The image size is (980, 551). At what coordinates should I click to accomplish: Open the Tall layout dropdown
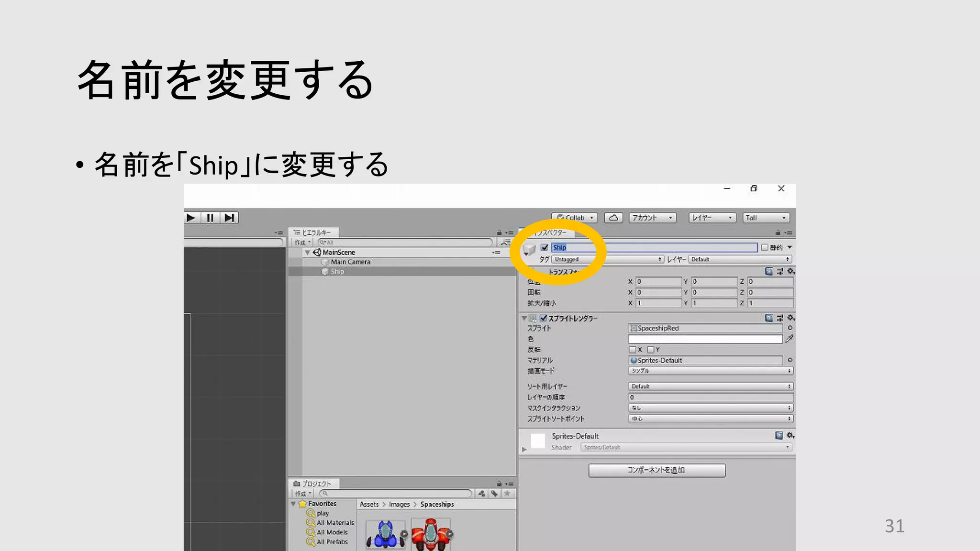[x=766, y=218]
